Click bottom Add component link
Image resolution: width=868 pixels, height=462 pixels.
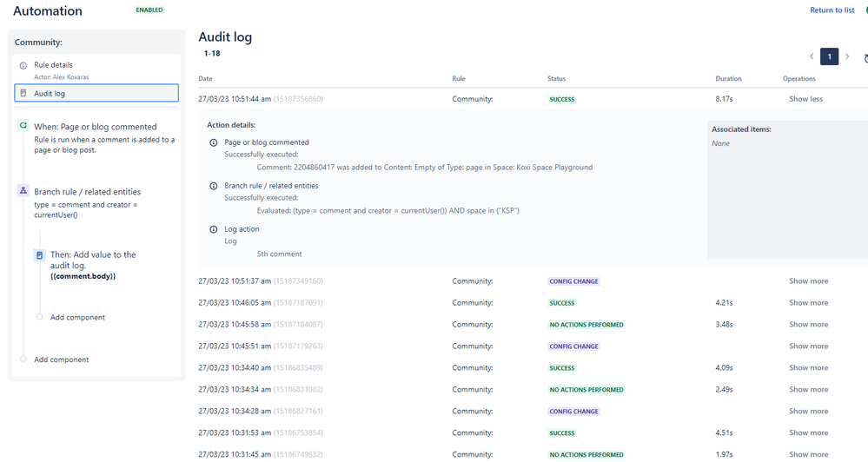62,359
